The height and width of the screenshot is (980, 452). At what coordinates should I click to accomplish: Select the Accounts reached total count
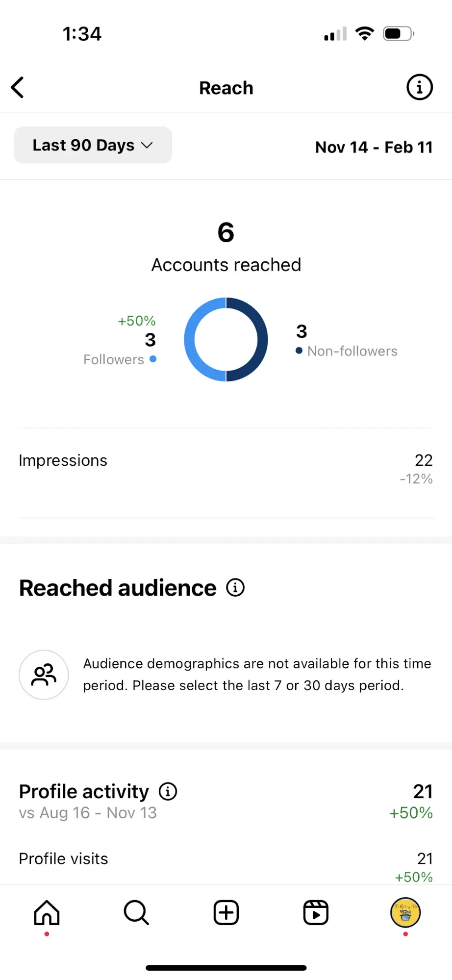click(x=226, y=233)
